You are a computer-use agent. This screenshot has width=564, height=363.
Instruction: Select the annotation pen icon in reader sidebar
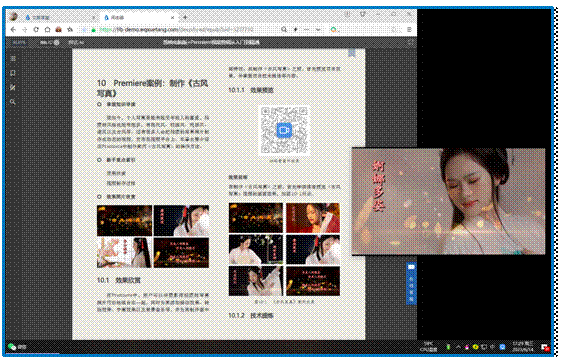point(13,87)
